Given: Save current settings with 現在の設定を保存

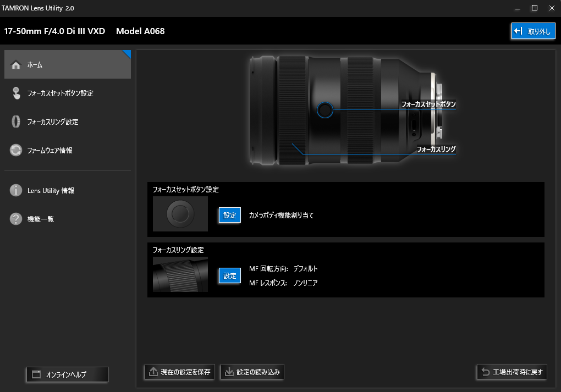Looking at the screenshot, I should pos(179,372).
